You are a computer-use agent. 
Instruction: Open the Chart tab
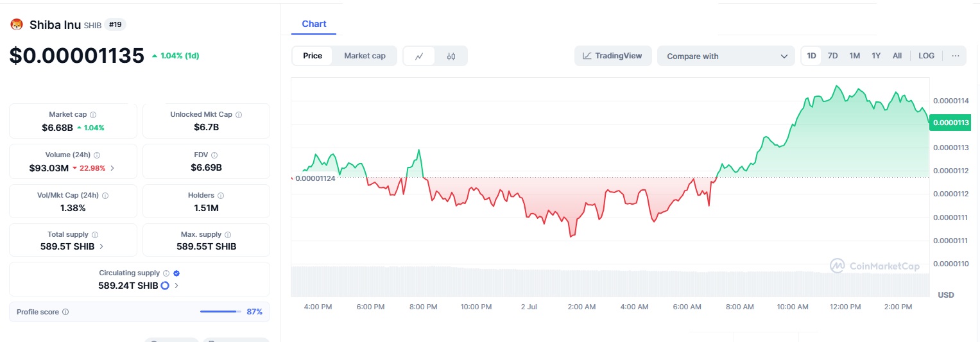[x=314, y=24]
